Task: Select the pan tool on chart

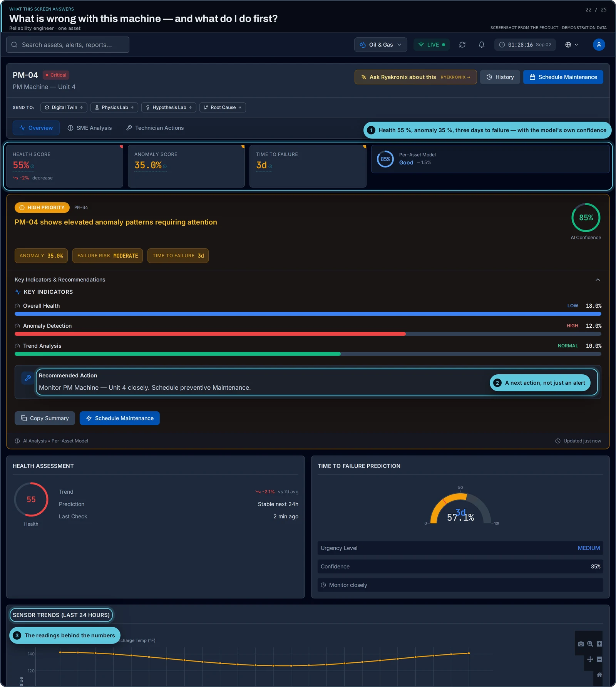Action: 590,659
